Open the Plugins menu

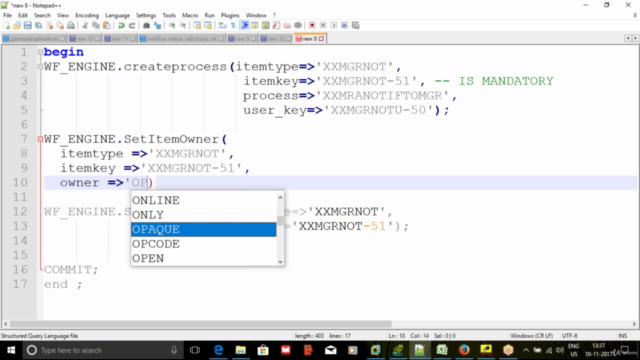(x=230, y=15)
